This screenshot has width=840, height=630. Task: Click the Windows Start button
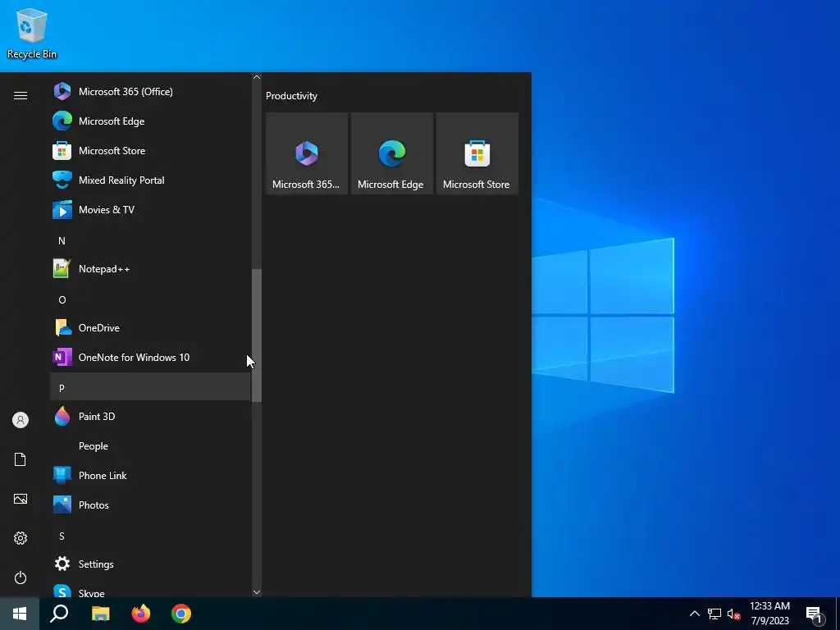click(20, 614)
